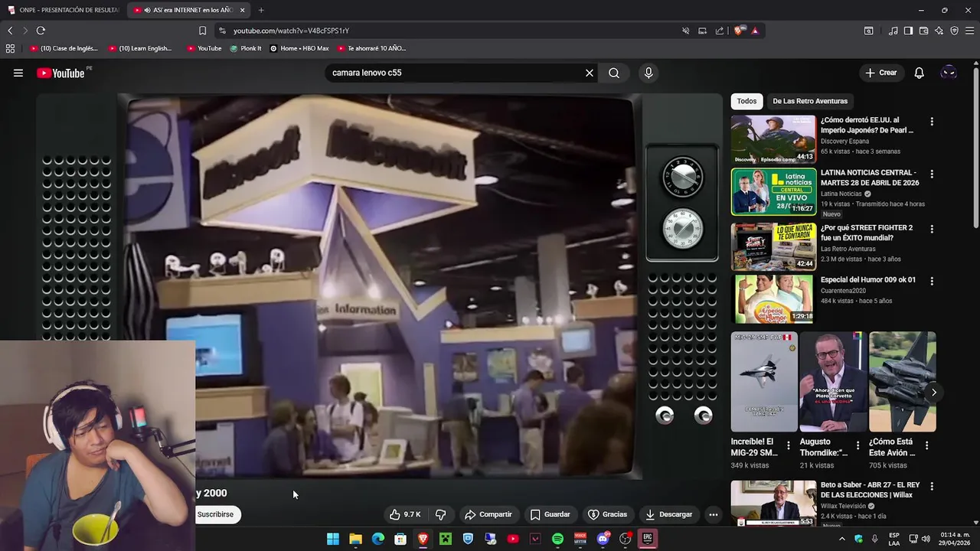Viewport: 980px width, 551px height.
Task: Toggle the muted-tab audio icon in the address bar
Action: tap(686, 31)
